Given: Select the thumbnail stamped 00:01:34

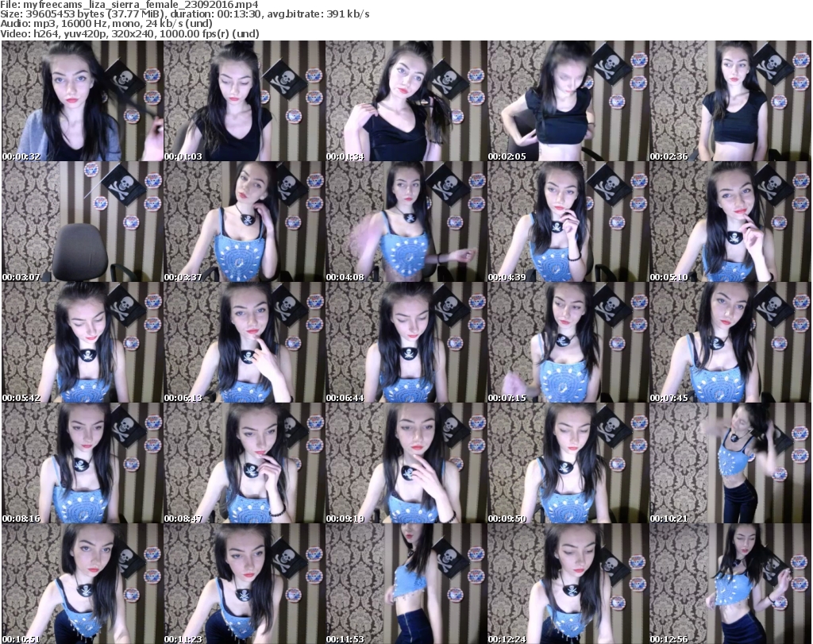Looking at the screenshot, I should (x=406, y=101).
